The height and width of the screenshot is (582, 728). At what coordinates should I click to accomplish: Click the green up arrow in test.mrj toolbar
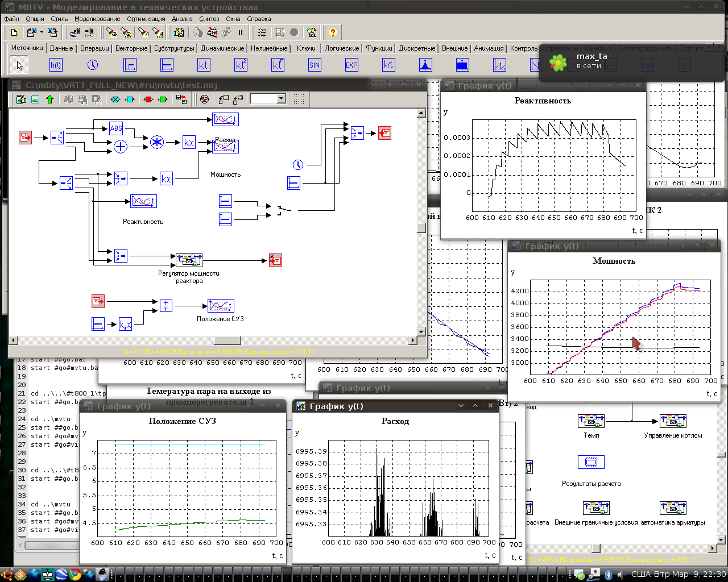pos(49,99)
